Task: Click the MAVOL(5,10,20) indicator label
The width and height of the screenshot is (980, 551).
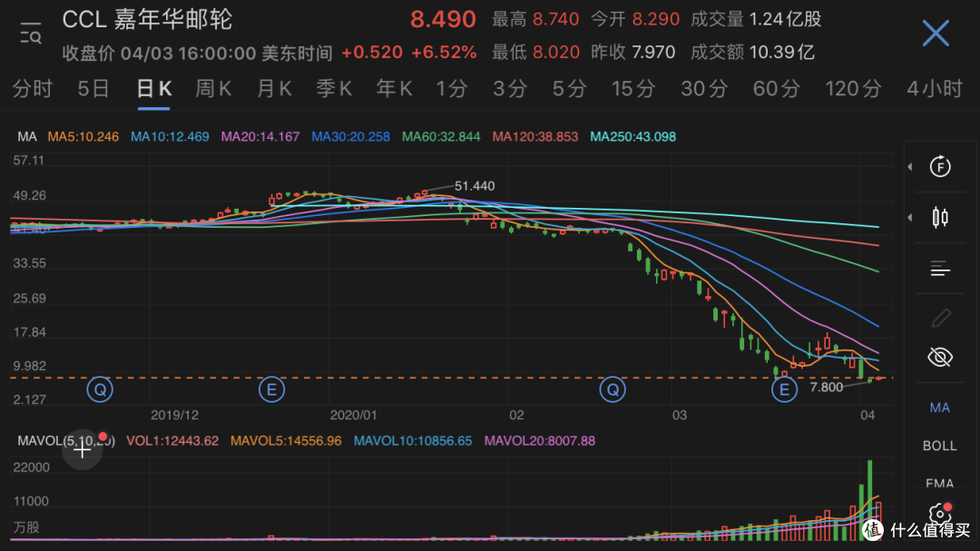Action: (x=66, y=441)
